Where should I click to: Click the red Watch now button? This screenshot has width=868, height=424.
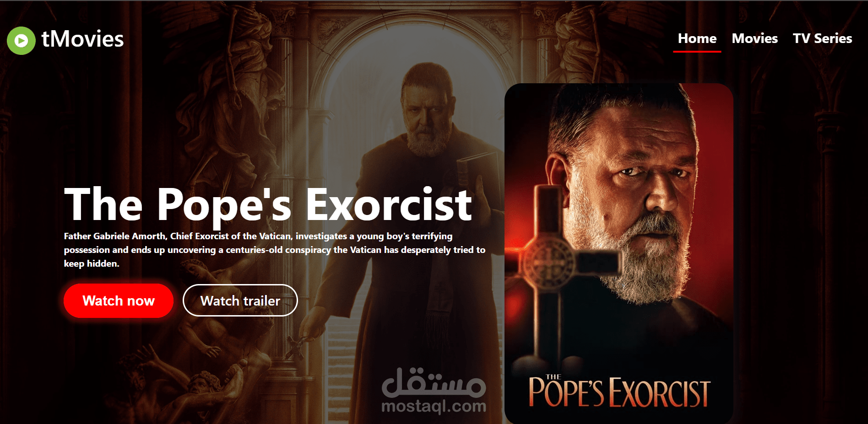[119, 301]
